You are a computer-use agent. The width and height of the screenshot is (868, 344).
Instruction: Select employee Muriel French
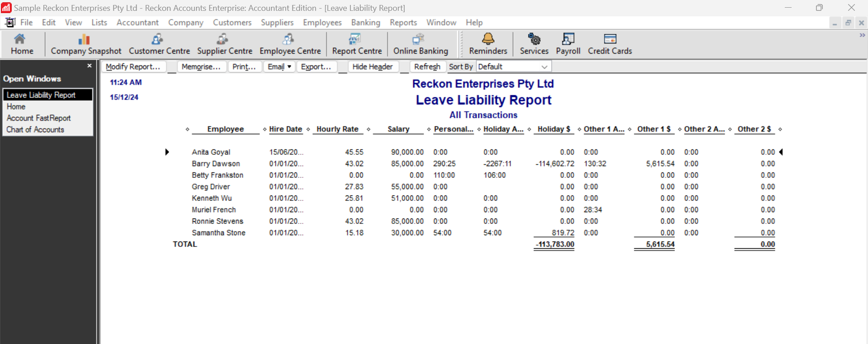tap(214, 210)
